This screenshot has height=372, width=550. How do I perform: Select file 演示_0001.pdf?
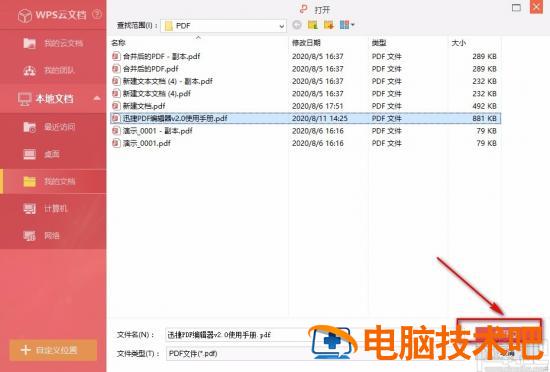(147, 143)
